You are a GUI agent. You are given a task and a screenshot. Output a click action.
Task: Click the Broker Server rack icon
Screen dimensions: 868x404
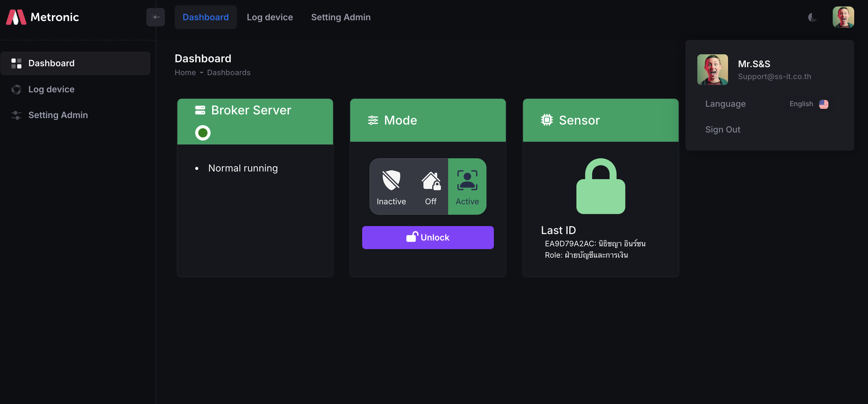200,110
